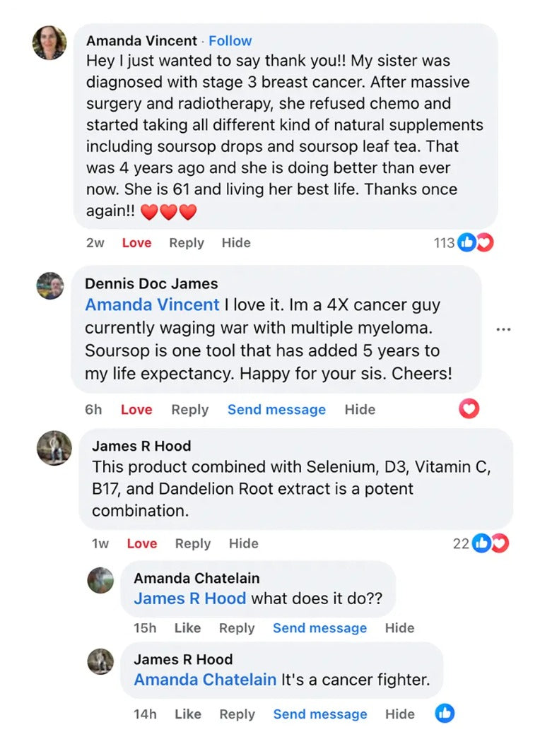Click Dennis Doc James's avatar
This screenshot has width=540, height=756.
tap(50, 285)
